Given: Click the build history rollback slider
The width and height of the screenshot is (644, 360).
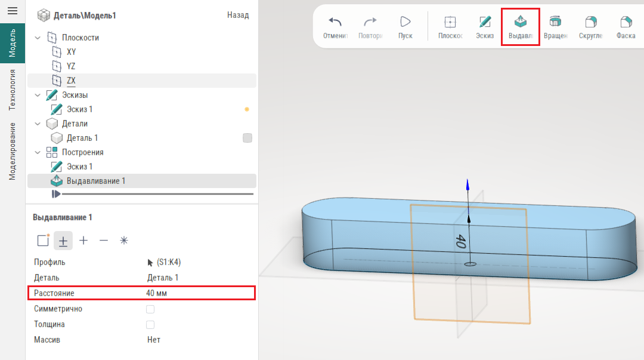Looking at the screenshot, I should tap(57, 194).
